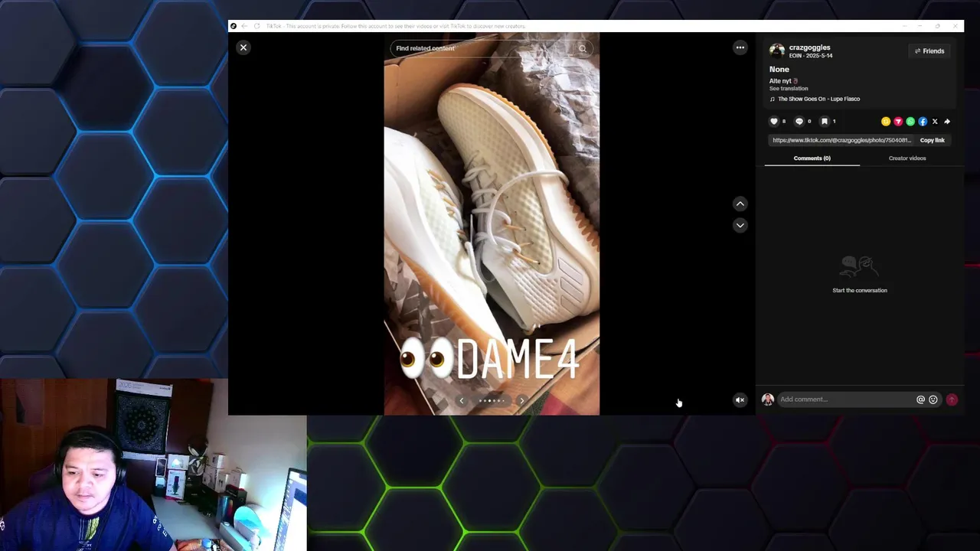The image size is (980, 551).
Task: Click the TikTok logo in the title bar
Action: [234, 26]
